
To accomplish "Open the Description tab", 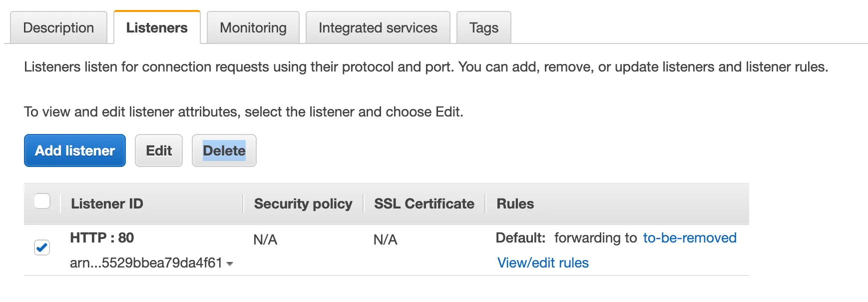I will [58, 28].
